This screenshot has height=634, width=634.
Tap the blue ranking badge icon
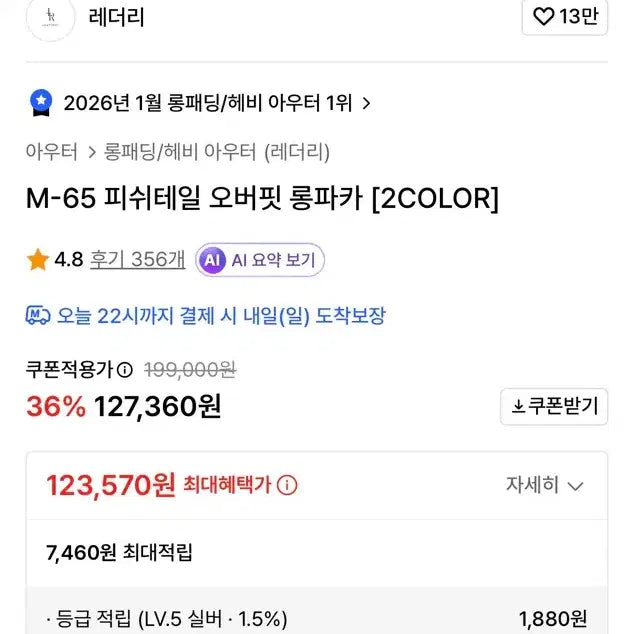click(x=41, y=102)
